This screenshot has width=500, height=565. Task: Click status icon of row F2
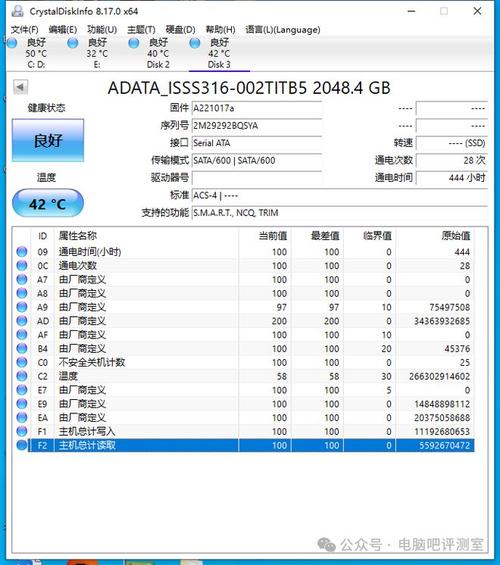point(22,445)
